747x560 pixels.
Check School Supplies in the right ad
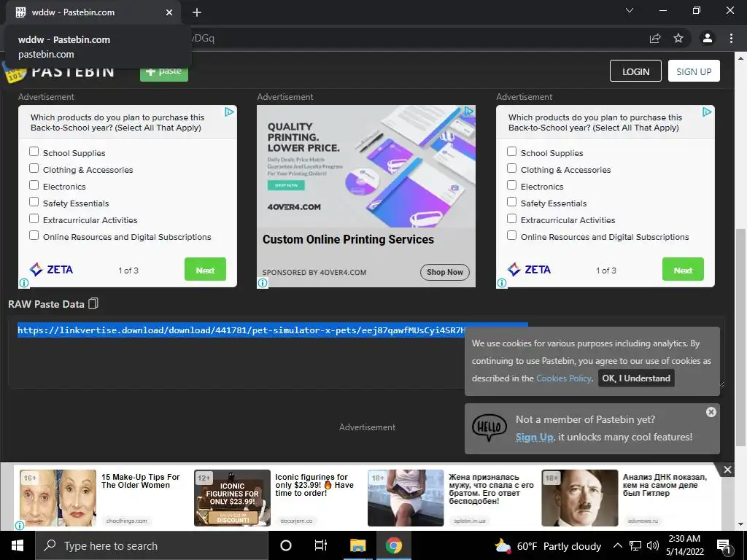511,152
